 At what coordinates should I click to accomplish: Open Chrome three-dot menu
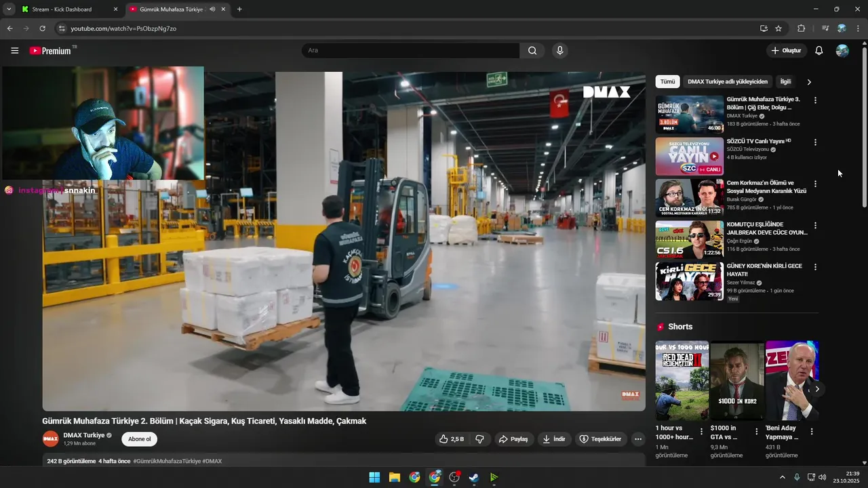coord(859,28)
